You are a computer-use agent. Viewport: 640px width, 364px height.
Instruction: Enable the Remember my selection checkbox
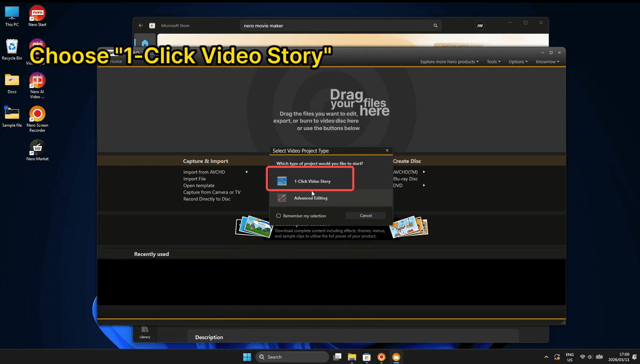[x=278, y=216]
